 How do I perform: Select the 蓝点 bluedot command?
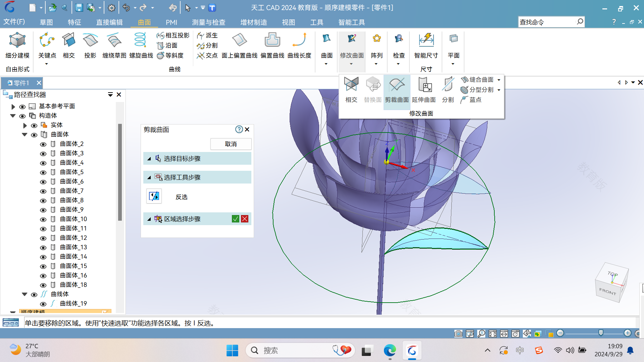[x=471, y=100]
